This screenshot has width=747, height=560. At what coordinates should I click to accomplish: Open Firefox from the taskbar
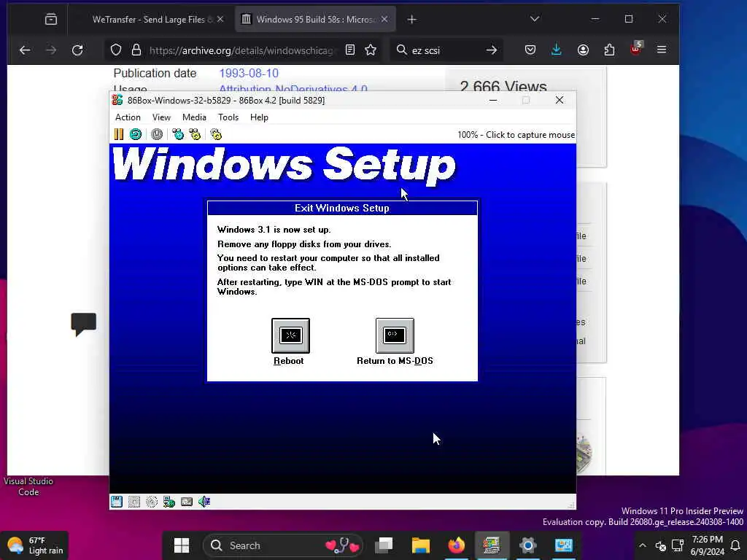coord(456,545)
